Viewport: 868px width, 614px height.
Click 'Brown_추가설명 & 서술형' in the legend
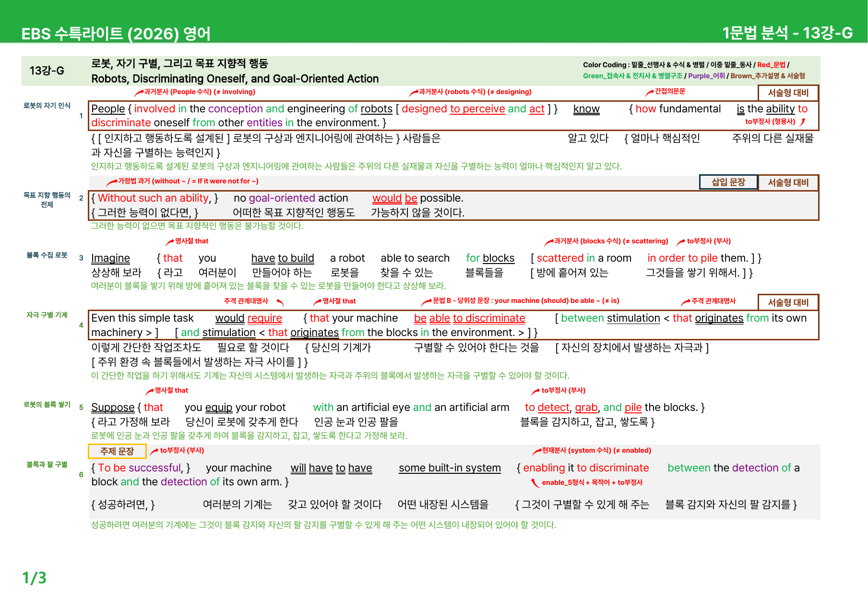click(768, 76)
